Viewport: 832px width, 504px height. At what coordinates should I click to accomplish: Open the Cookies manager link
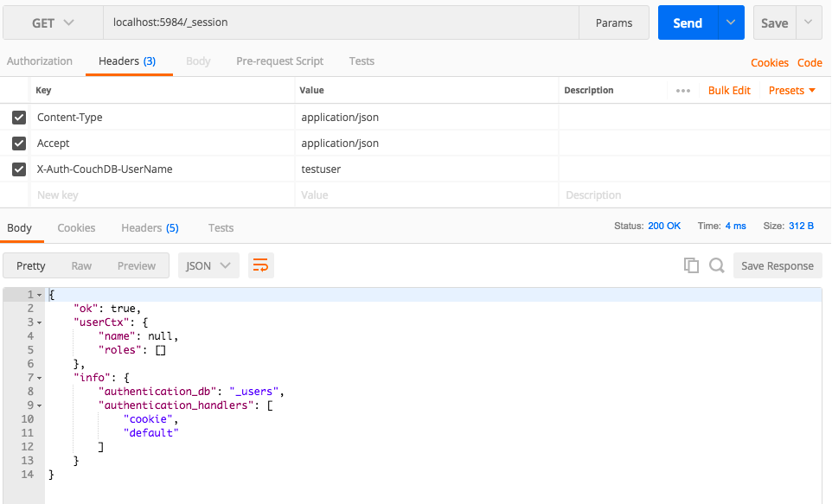[x=770, y=62]
